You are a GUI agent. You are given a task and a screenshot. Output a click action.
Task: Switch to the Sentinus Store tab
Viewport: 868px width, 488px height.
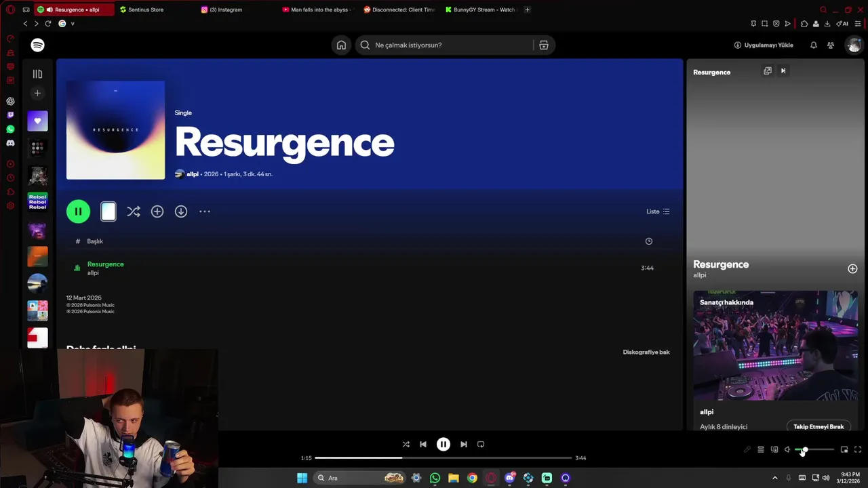coord(155,9)
